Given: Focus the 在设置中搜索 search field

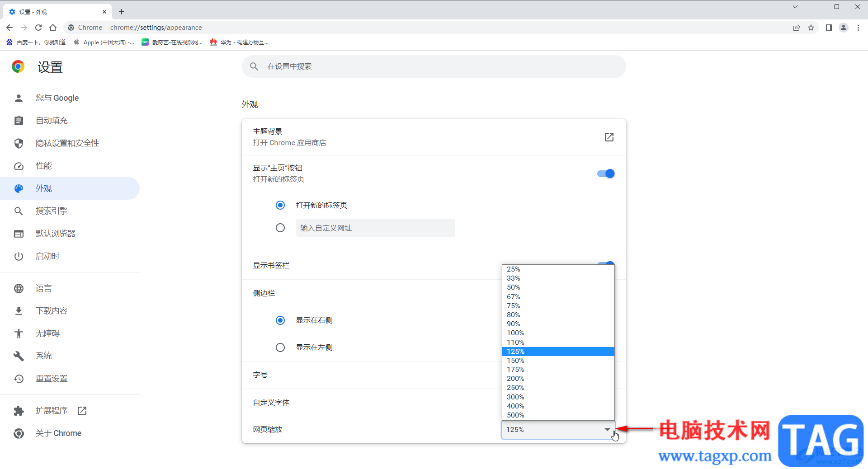Looking at the screenshot, I should click(434, 66).
